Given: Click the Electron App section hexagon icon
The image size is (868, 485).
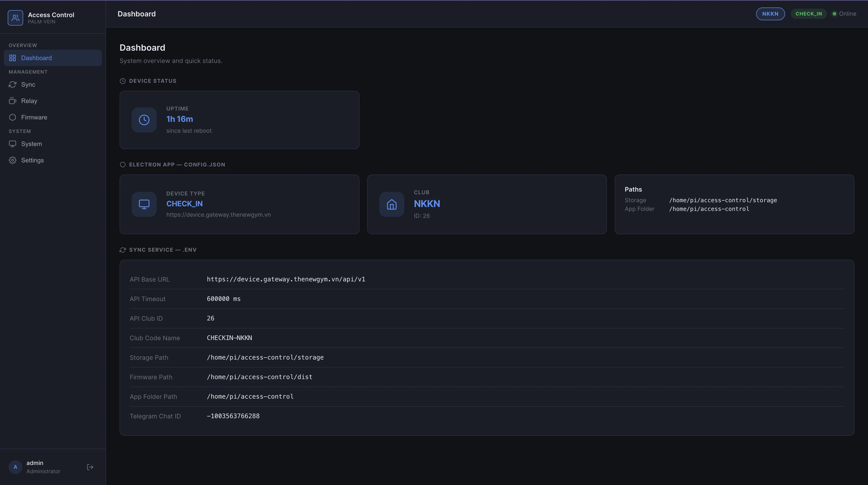Looking at the screenshot, I should click(123, 165).
